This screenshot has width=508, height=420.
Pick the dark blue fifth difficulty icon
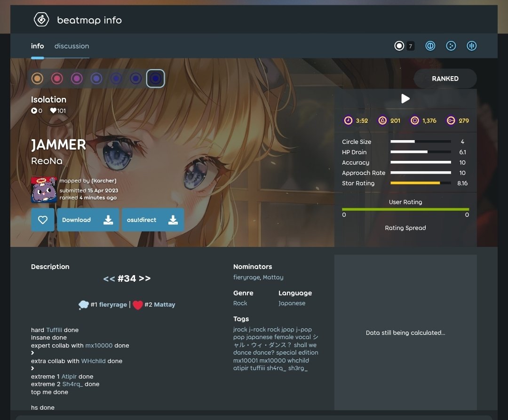tap(116, 79)
